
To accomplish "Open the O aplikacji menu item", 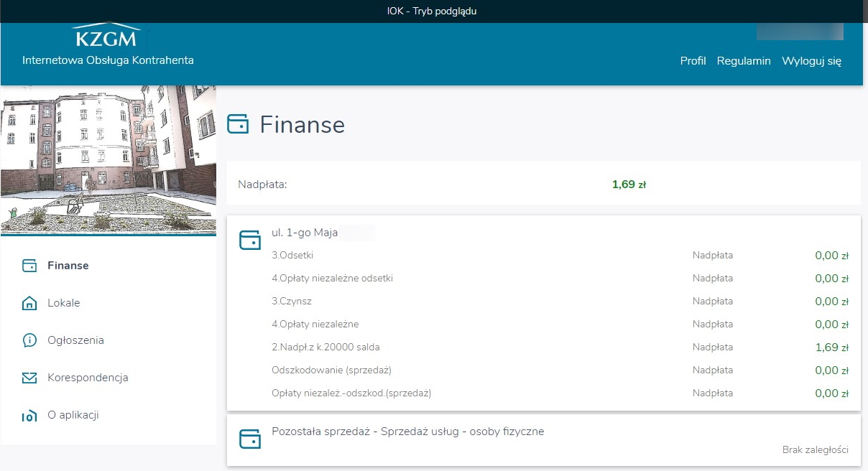I will 73,415.
